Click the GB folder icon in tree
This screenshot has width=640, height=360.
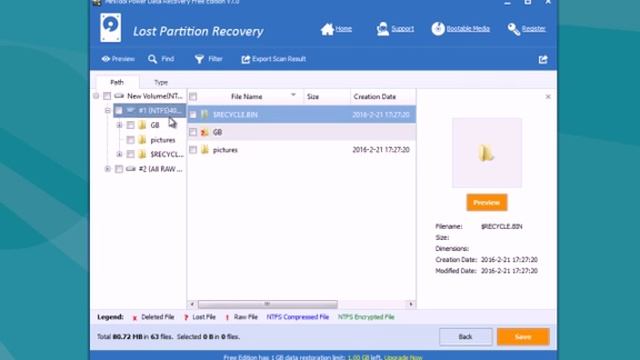point(142,125)
